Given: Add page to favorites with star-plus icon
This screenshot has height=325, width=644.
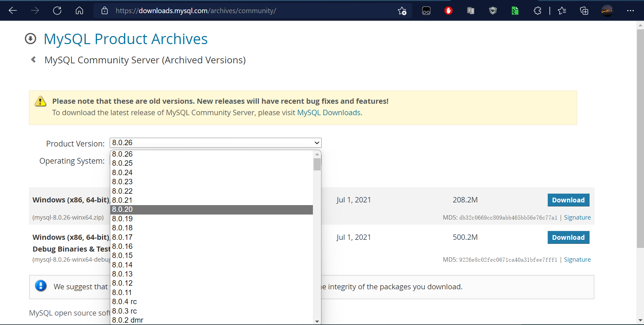Looking at the screenshot, I should (402, 11).
